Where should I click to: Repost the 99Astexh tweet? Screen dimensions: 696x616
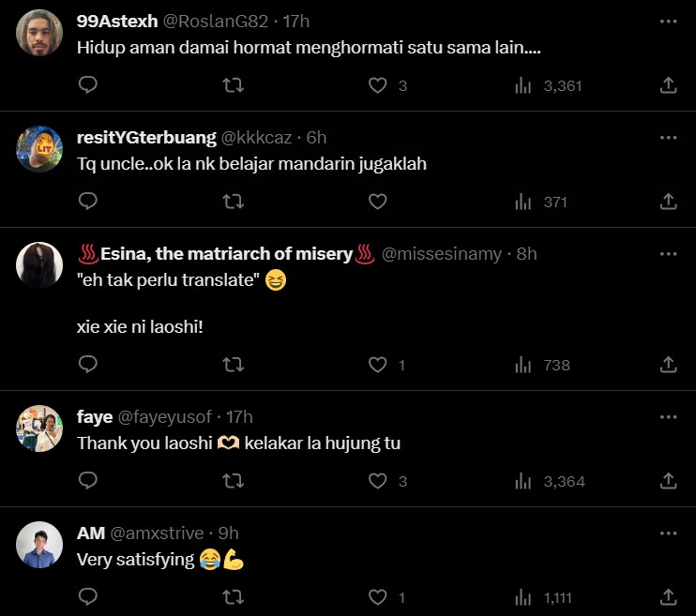(233, 85)
